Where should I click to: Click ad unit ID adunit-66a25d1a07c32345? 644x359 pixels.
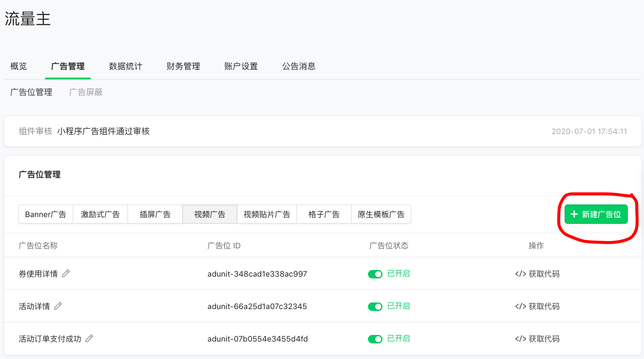pyautogui.click(x=257, y=307)
